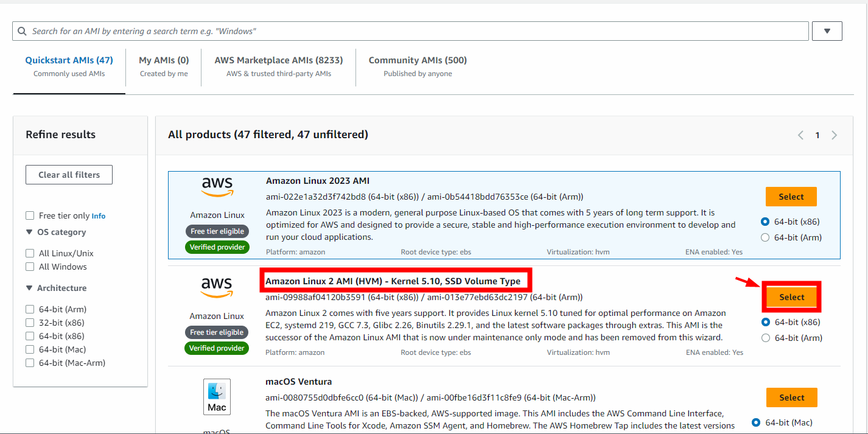This screenshot has width=868, height=434.
Task: Click the search magnifying glass icon
Action: (x=23, y=30)
